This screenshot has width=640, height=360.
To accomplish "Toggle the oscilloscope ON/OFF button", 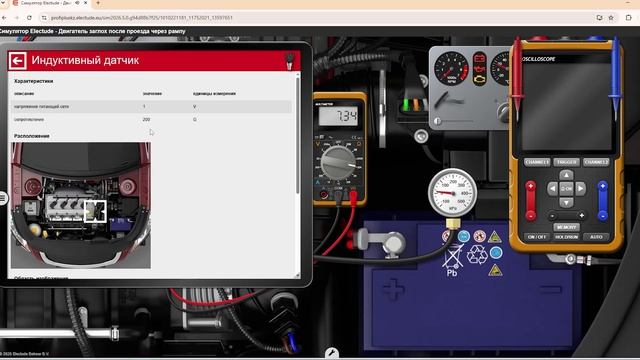I will [537, 237].
